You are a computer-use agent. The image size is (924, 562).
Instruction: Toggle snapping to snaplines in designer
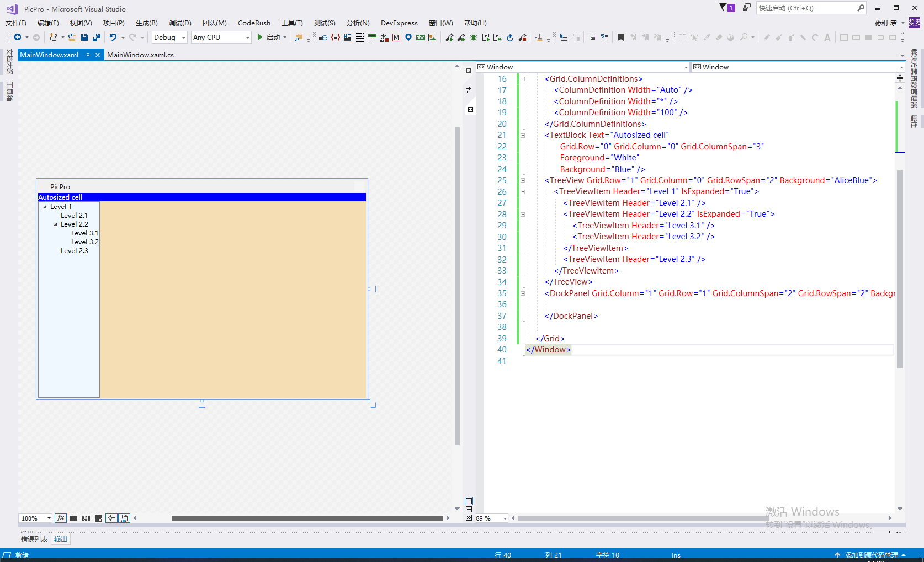pyautogui.click(x=111, y=518)
